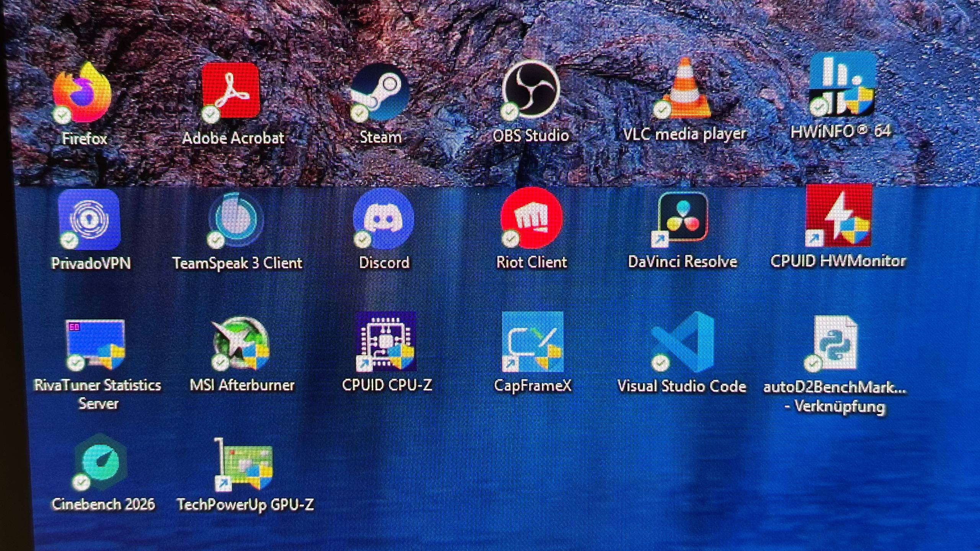Click the CapFrameX desktop icon
Screen dimensions: 980x551
click(x=532, y=342)
